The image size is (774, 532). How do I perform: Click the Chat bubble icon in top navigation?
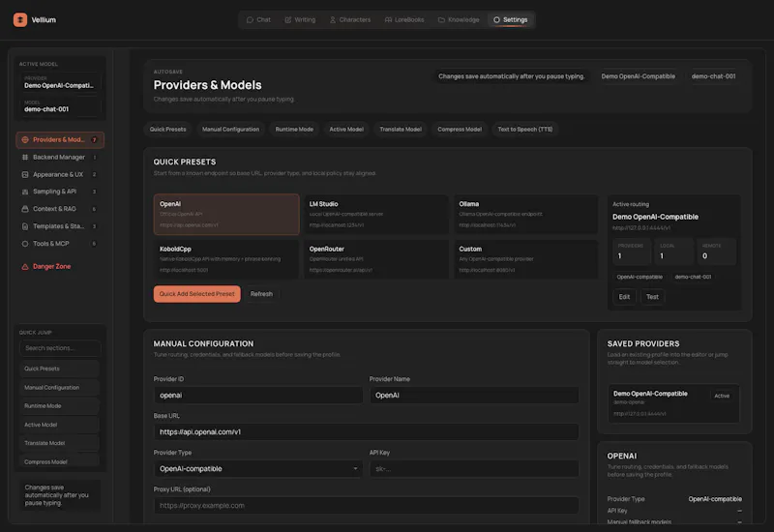coord(250,19)
